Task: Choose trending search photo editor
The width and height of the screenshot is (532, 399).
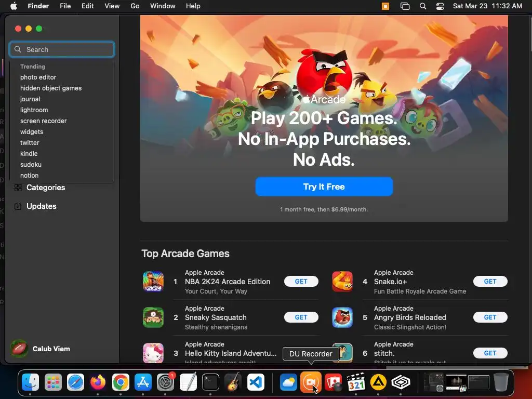Action: pos(38,77)
